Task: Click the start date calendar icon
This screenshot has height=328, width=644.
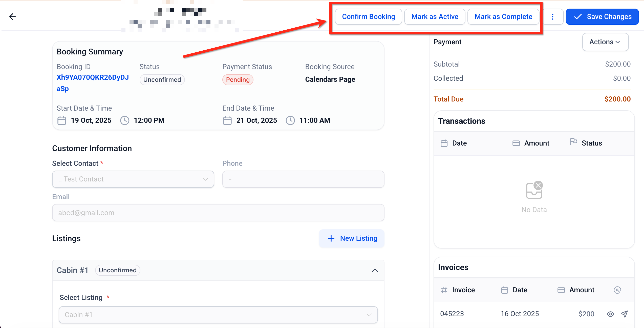Action: (62, 120)
